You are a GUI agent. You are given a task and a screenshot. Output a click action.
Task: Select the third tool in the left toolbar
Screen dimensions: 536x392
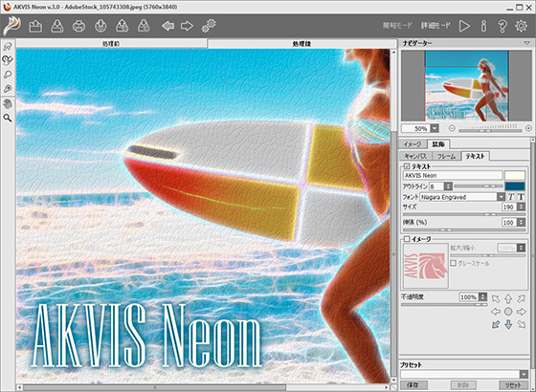click(x=8, y=75)
